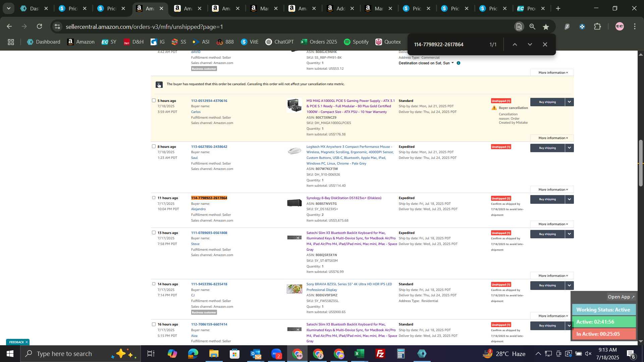Go back to the previous page

(x=9, y=26)
